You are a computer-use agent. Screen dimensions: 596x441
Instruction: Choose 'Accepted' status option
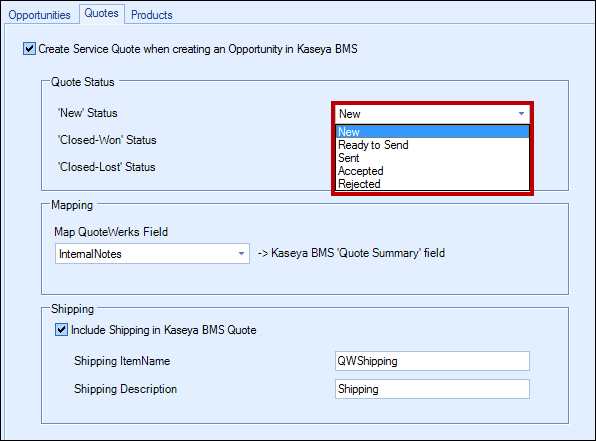pos(432,171)
